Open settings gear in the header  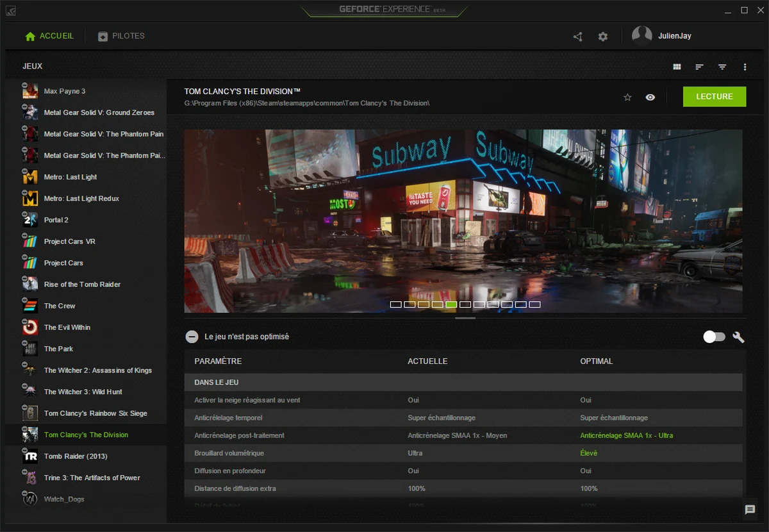(603, 37)
